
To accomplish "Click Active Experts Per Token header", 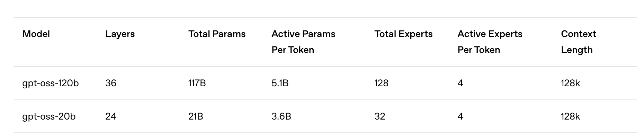I will tap(490, 42).
